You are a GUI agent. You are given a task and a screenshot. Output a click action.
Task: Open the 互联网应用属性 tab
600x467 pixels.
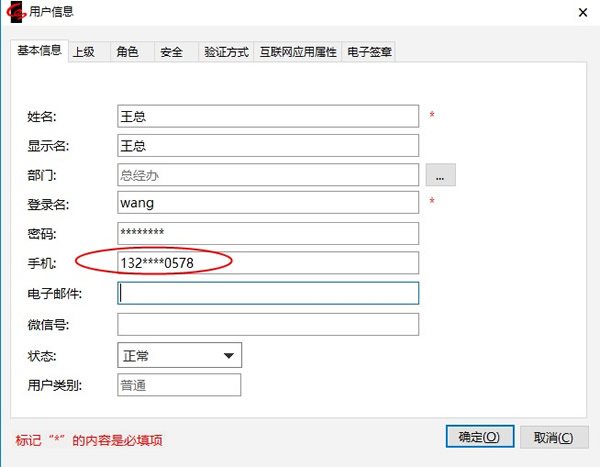pyautogui.click(x=297, y=52)
